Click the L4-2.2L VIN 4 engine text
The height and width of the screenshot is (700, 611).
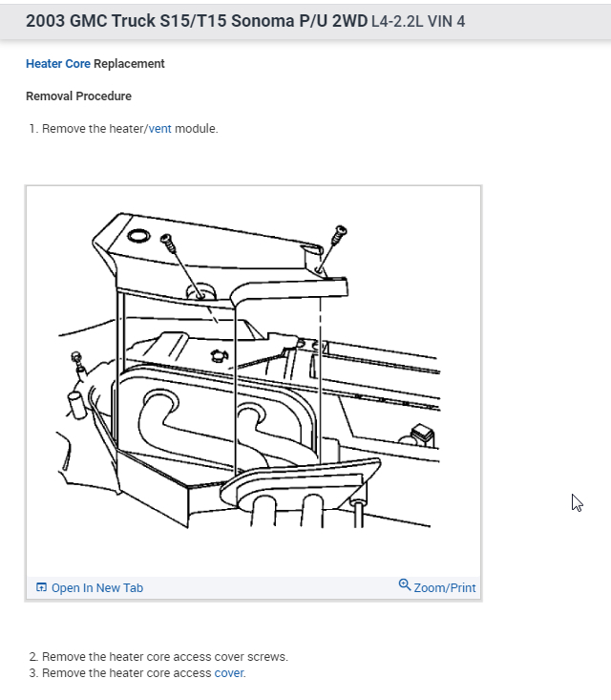point(418,21)
